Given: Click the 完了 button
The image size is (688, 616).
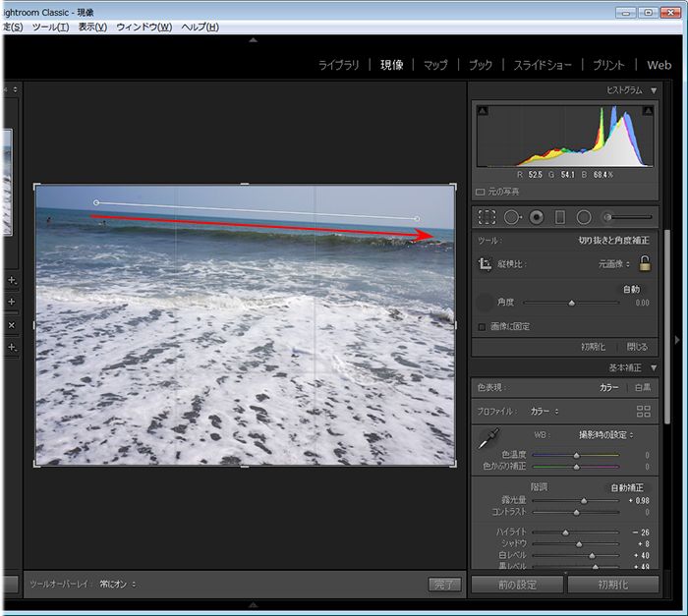Looking at the screenshot, I should click(x=444, y=584).
